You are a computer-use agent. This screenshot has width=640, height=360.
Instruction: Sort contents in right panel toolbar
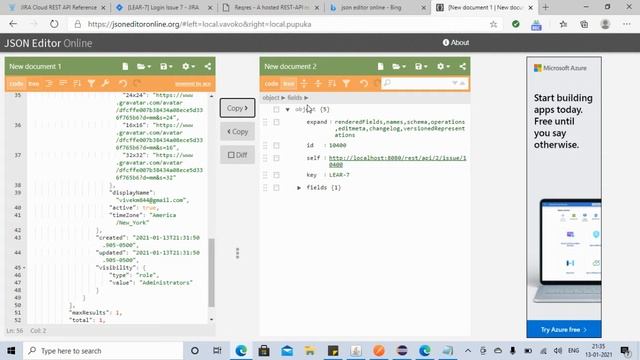coord(332,84)
